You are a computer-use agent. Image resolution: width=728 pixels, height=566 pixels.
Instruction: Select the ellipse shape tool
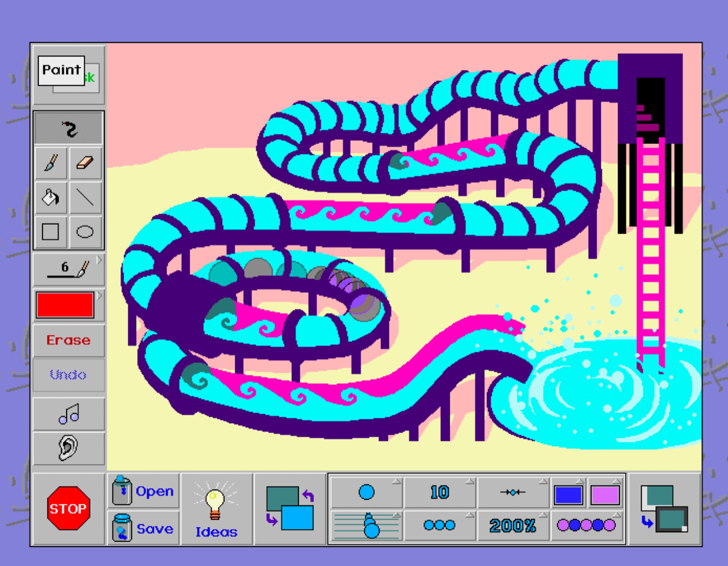85,232
